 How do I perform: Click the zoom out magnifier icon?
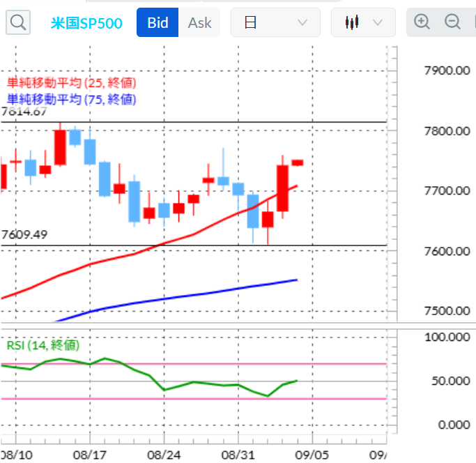tap(452, 22)
